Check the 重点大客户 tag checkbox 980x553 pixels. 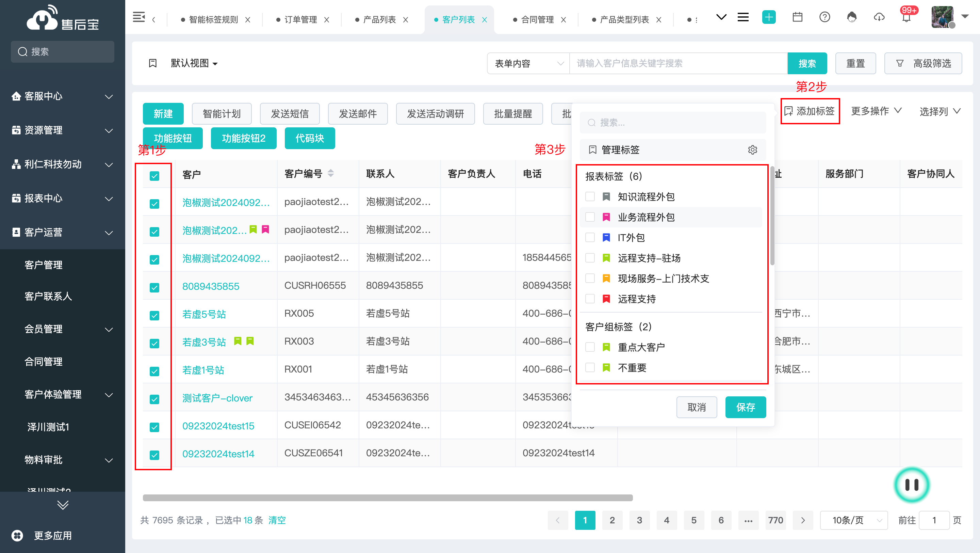[x=590, y=347]
